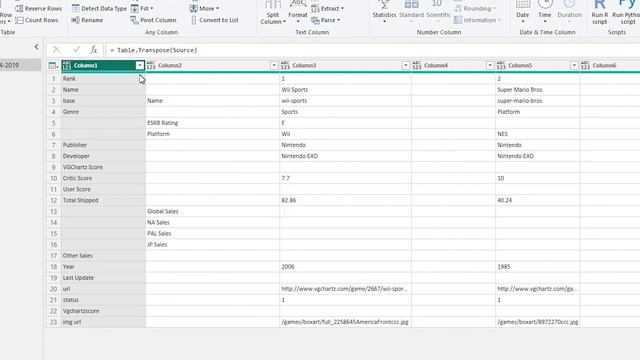Click the Reverse Rows button
The image size is (640, 360).
(x=39, y=8)
